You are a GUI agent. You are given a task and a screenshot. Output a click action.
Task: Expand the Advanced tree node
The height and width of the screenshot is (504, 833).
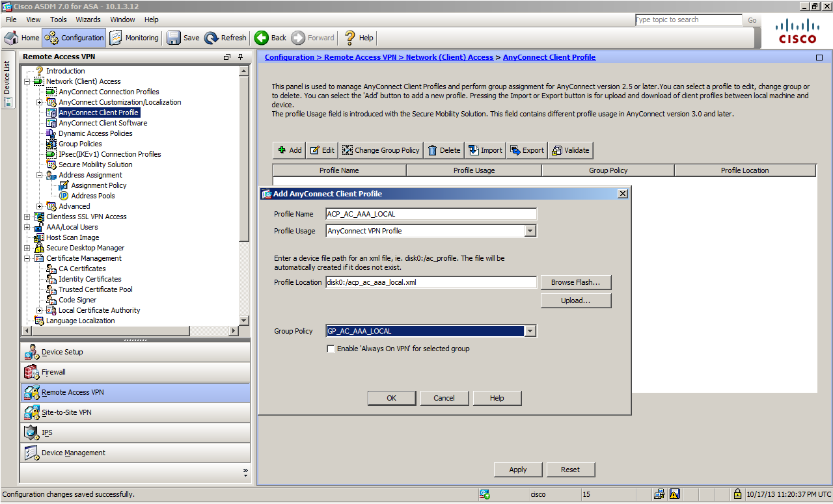tap(39, 206)
